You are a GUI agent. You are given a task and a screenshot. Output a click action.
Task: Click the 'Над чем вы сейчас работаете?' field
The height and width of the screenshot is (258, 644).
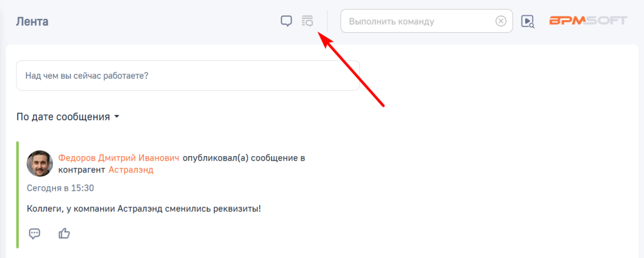point(187,76)
